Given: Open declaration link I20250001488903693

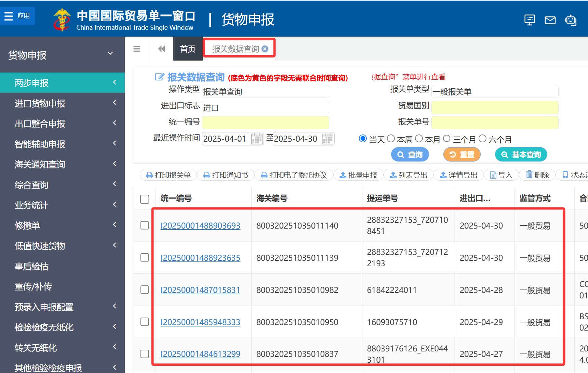Looking at the screenshot, I should tap(200, 226).
